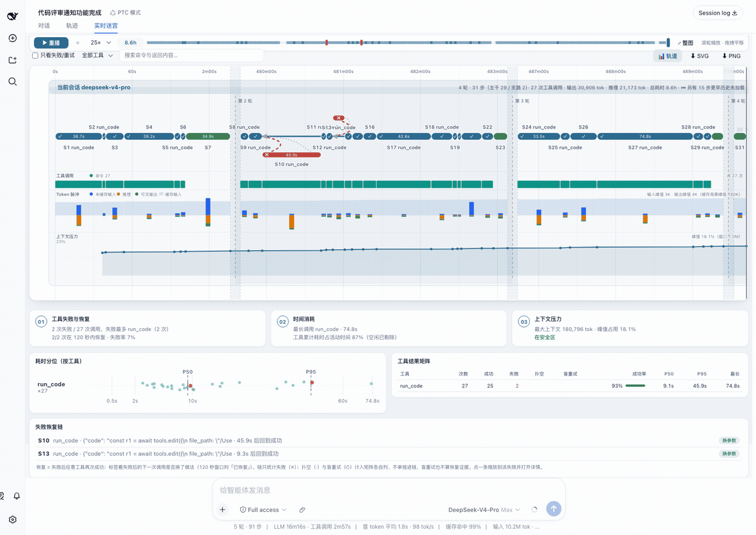Click the 代码评审通知功能完成 title

[x=69, y=13]
